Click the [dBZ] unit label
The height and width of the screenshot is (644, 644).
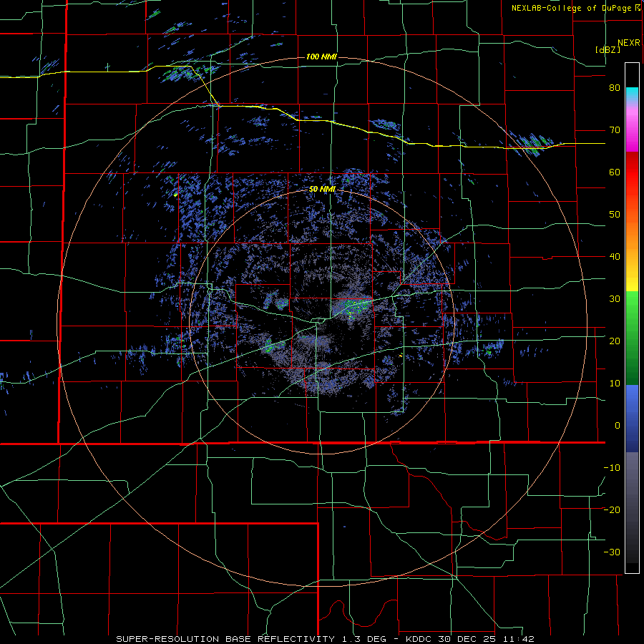click(608, 49)
